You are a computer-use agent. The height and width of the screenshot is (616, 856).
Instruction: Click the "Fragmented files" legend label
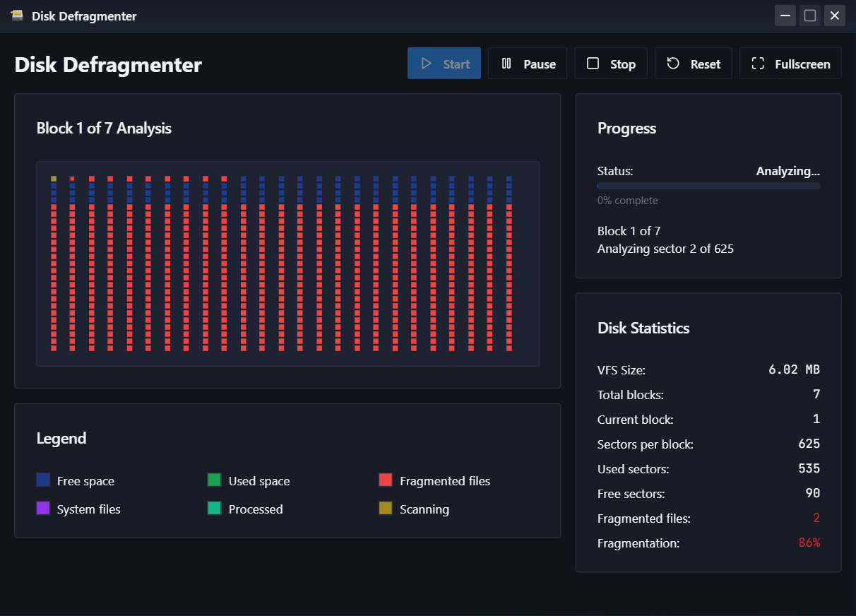[445, 481]
